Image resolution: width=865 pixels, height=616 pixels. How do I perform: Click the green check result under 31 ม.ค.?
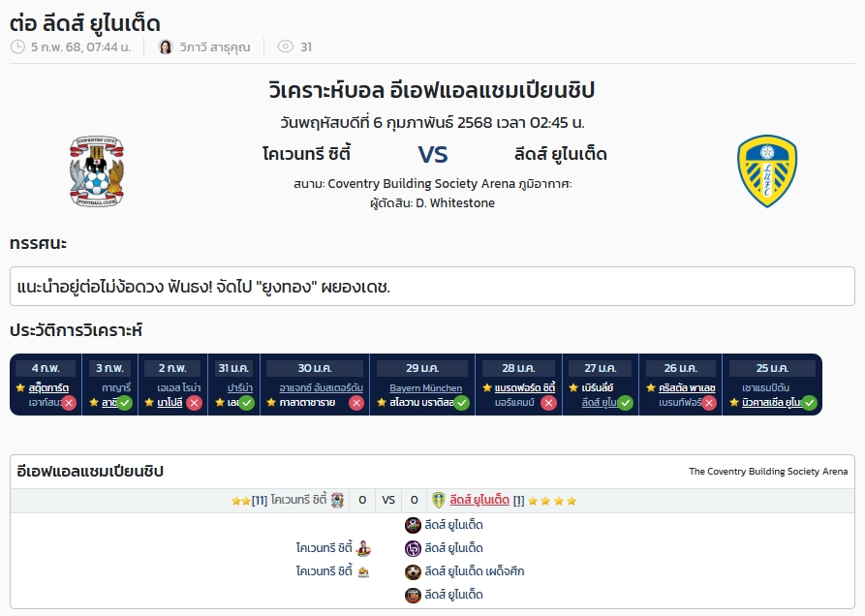pos(247,403)
